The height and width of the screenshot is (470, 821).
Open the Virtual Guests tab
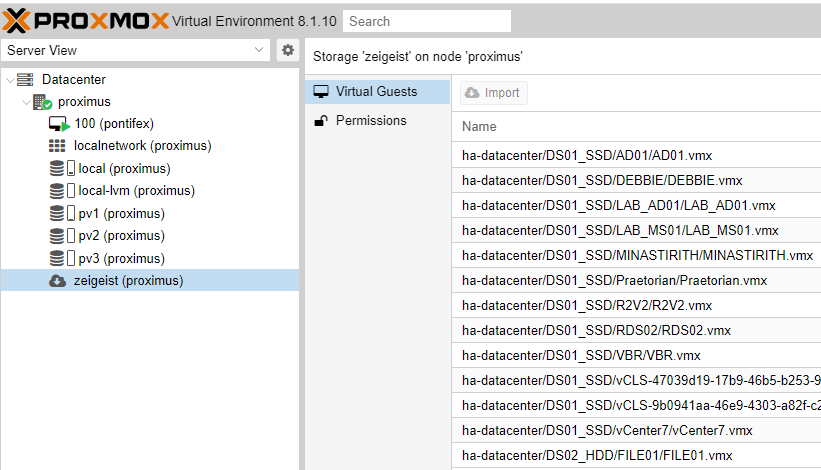pyautogui.click(x=378, y=92)
